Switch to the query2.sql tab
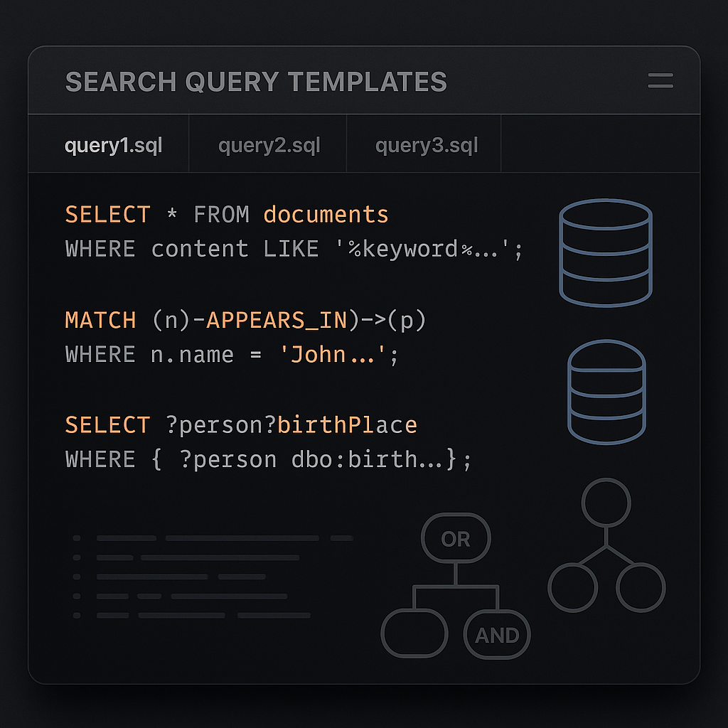728x728 pixels. [x=268, y=144]
